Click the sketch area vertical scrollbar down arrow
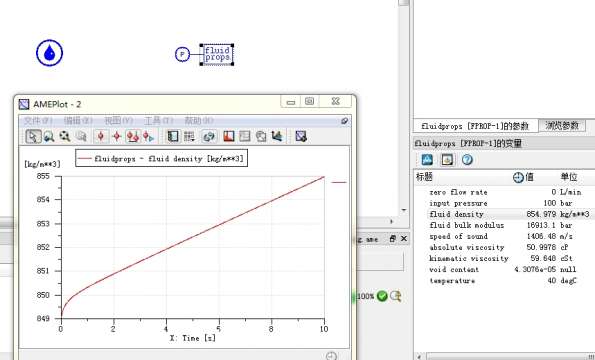 click(404, 210)
